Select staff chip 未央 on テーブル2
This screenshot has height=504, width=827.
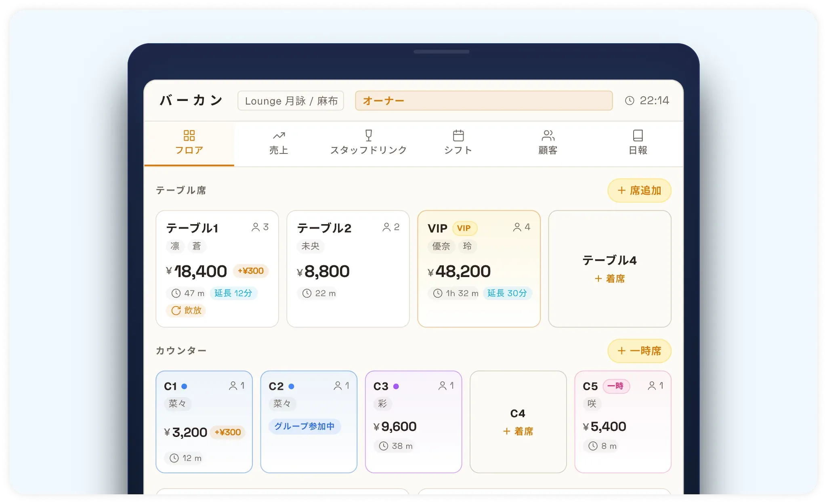coord(311,246)
